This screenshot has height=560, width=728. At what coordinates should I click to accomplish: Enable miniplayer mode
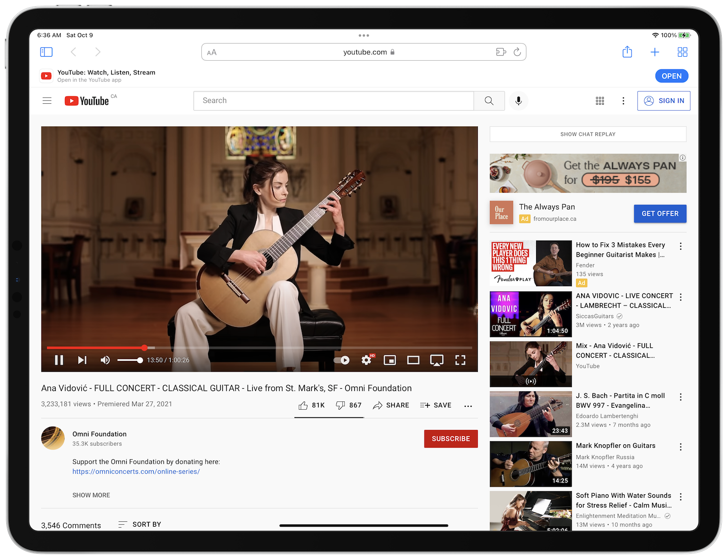coord(390,360)
